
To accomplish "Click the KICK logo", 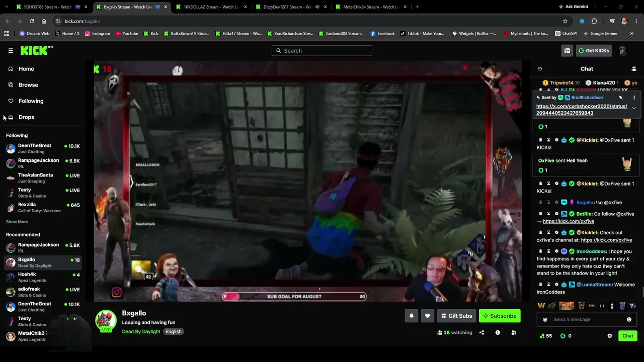I will pos(37,50).
